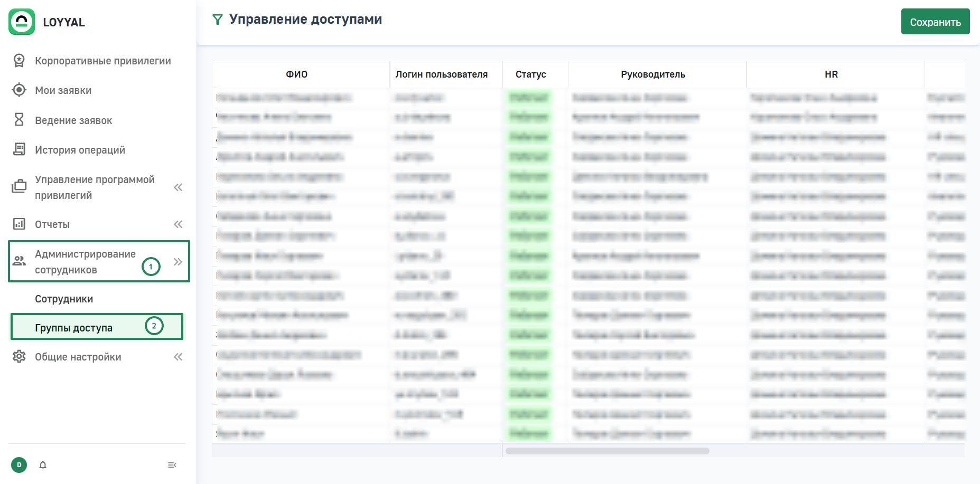Expand the Отчеты section chevron
The width and height of the screenshot is (980, 484).
point(178,224)
